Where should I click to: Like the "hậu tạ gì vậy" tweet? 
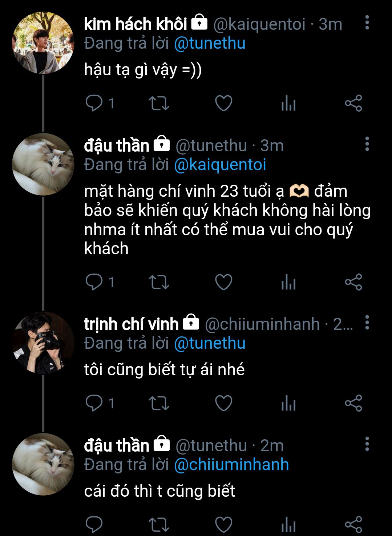tap(223, 103)
